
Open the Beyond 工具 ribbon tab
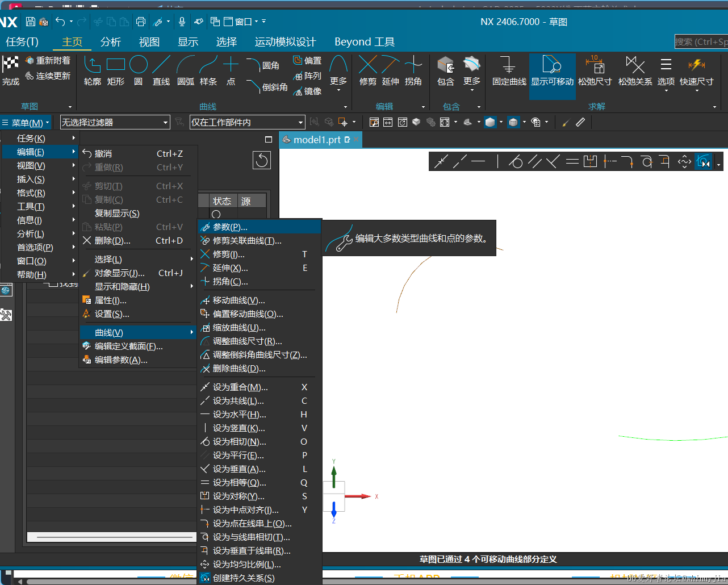(x=365, y=42)
